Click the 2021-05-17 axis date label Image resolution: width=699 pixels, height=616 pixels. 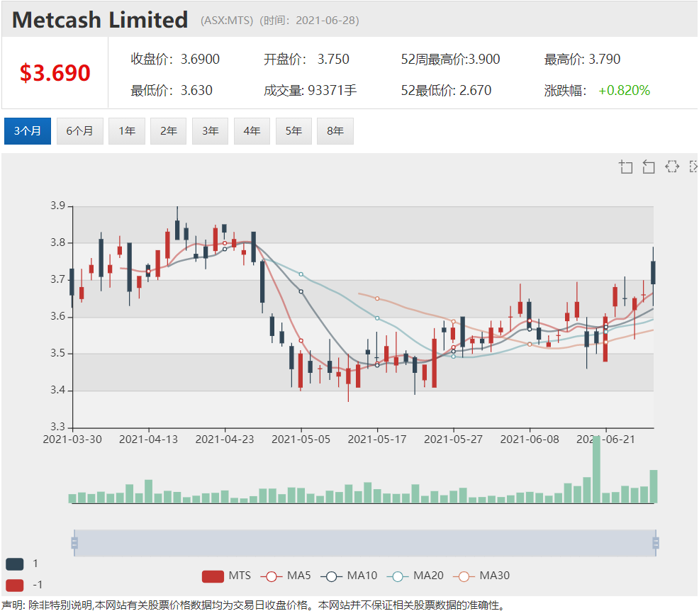[x=377, y=439]
